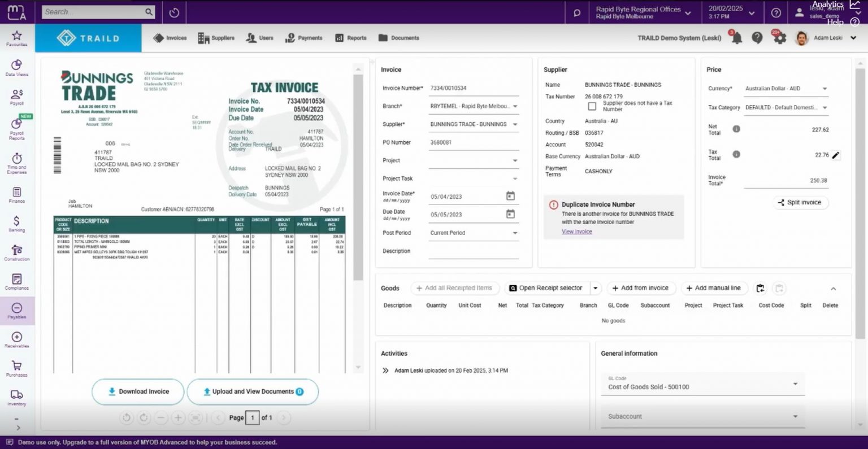Open Payroll Reports in the sidebar
868x449 pixels.
[17, 128]
